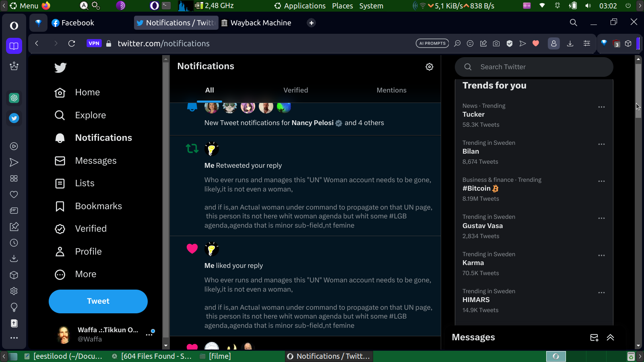The image size is (644, 362).
Task: Open Messages in Twitter navigation
Action: [86, 161]
